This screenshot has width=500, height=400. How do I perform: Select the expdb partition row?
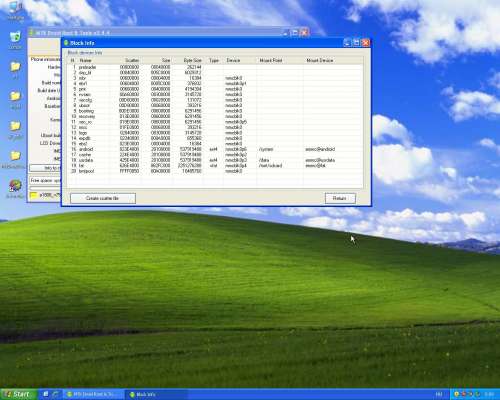click(x=215, y=138)
